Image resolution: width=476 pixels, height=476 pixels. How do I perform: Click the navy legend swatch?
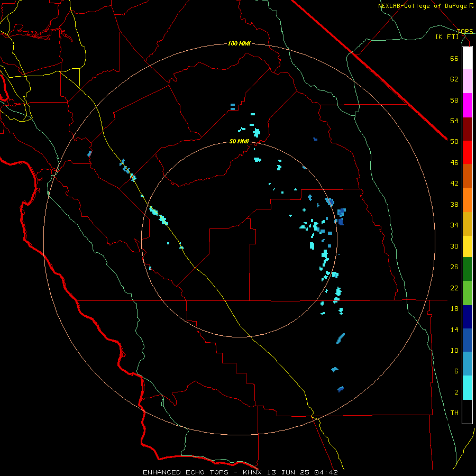pyautogui.click(x=467, y=317)
